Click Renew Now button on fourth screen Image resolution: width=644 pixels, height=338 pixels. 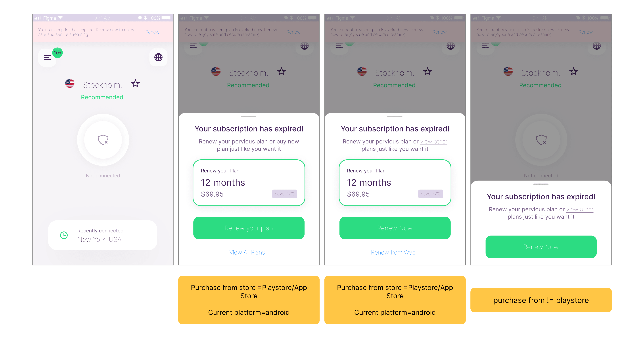point(541,247)
